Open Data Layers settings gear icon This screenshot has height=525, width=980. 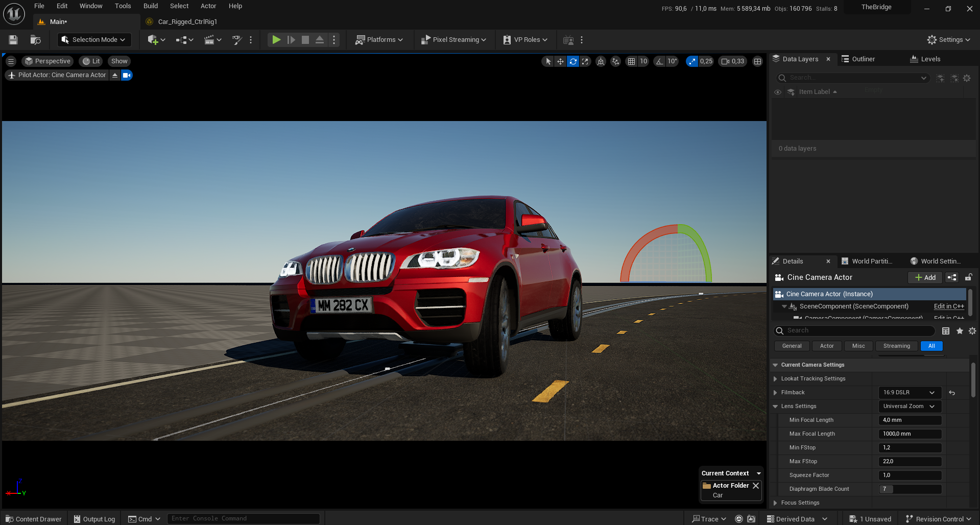pyautogui.click(x=967, y=78)
